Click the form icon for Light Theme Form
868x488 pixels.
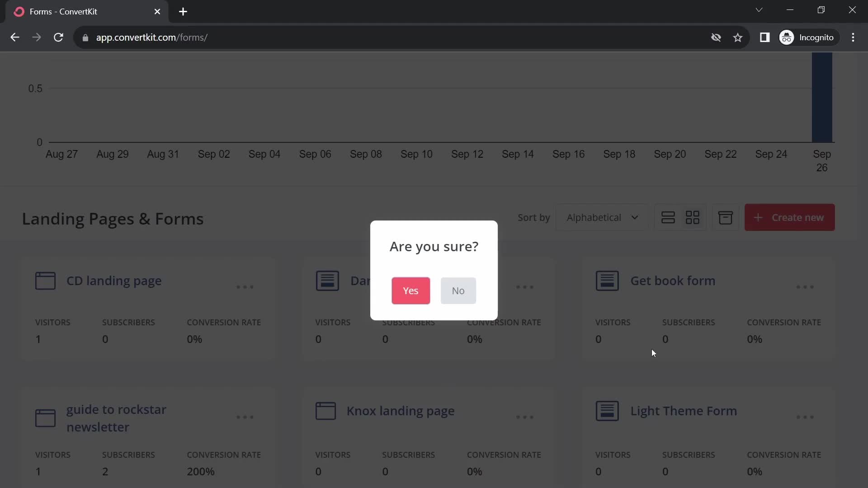[607, 411]
